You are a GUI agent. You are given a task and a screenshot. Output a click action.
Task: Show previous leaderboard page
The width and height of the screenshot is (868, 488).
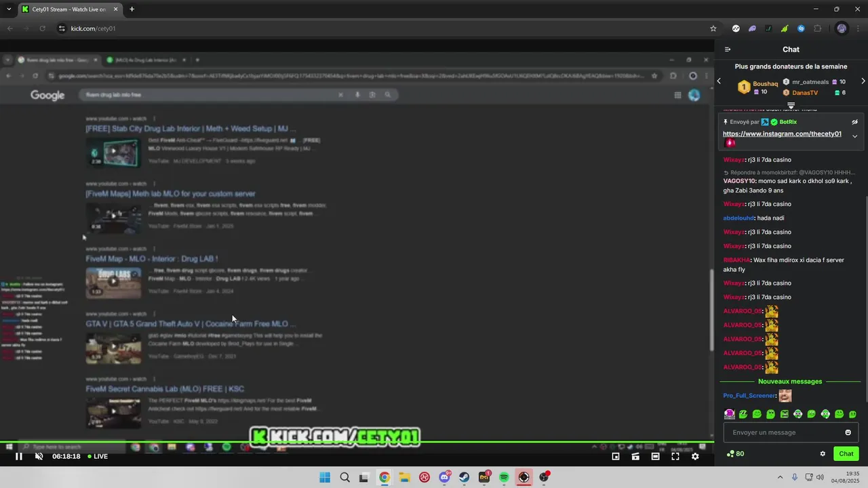[x=719, y=81]
